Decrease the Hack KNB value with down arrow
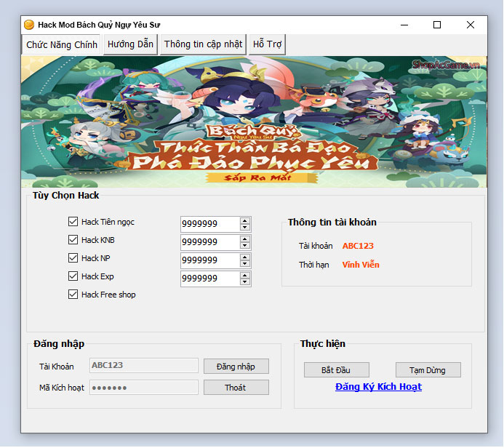504x448 pixels. [245, 246]
